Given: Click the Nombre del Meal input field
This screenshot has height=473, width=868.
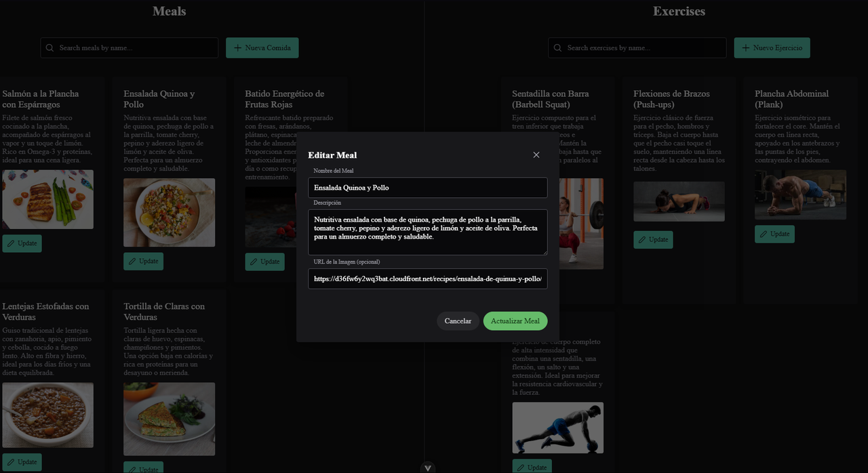Looking at the screenshot, I should point(427,188).
